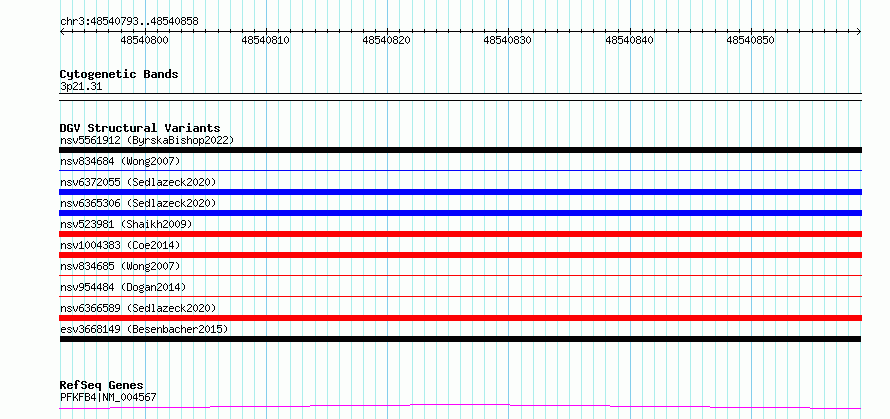The image size is (890, 419).
Task: Click the red bar for nsv1004383
Action: [460, 255]
